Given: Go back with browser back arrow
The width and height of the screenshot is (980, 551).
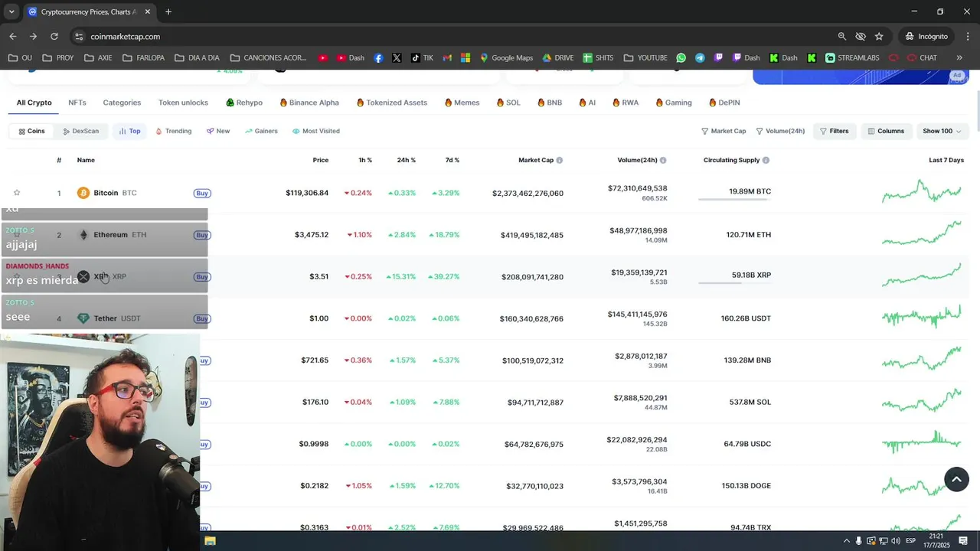Looking at the screenshot, I should 13,36.
